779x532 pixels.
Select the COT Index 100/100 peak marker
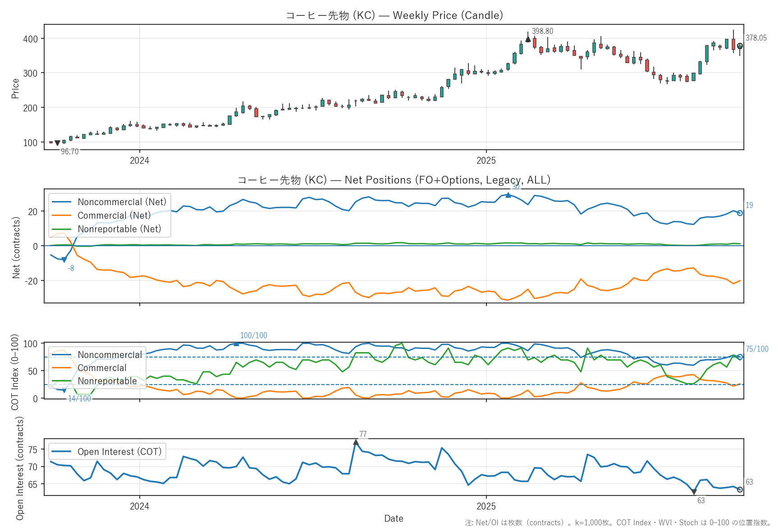[x=236, y=344]
